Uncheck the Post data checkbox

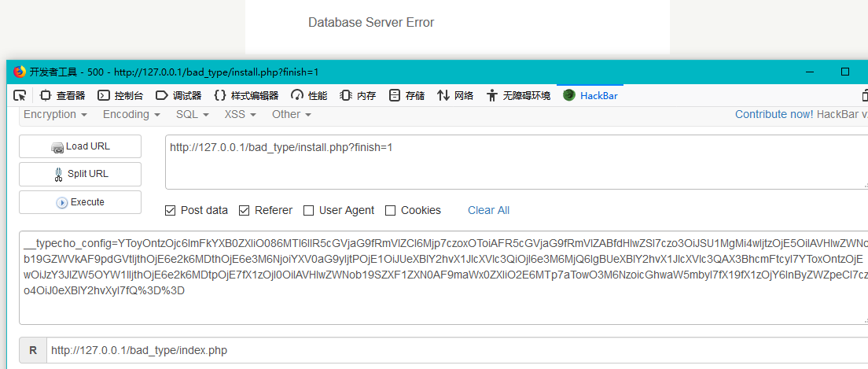click(x=171, y=210)
